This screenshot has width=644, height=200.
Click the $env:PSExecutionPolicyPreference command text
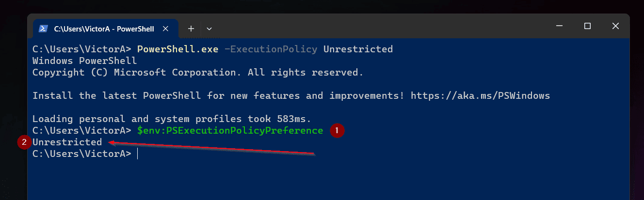click(230, 130)
